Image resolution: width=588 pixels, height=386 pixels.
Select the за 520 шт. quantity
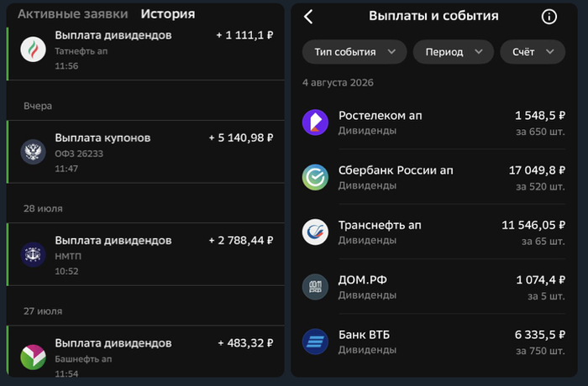pyautogui.click(x=540, y=186)
